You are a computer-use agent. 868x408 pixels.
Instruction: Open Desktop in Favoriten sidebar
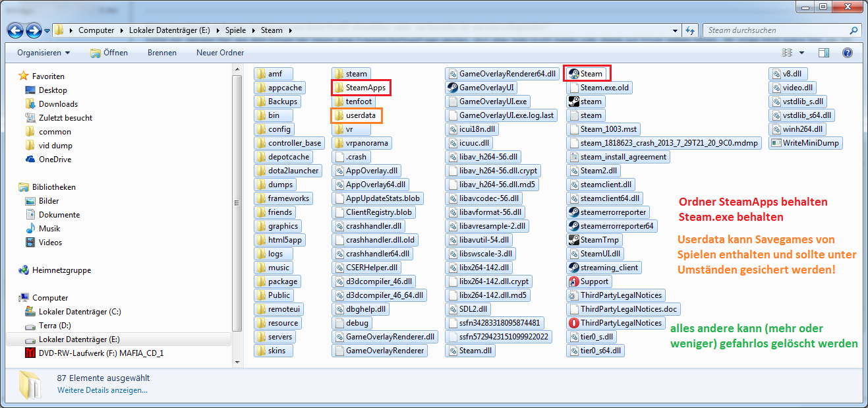[x=52, y=90]
